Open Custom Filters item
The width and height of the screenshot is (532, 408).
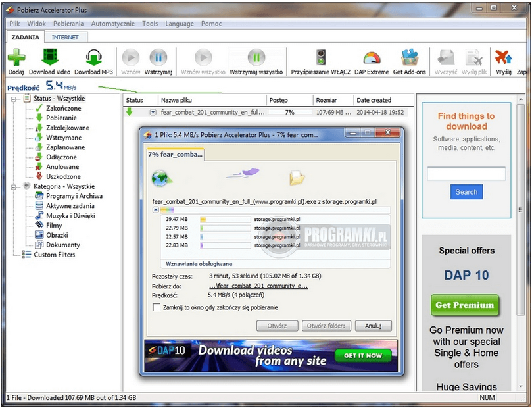pos(55,255)
